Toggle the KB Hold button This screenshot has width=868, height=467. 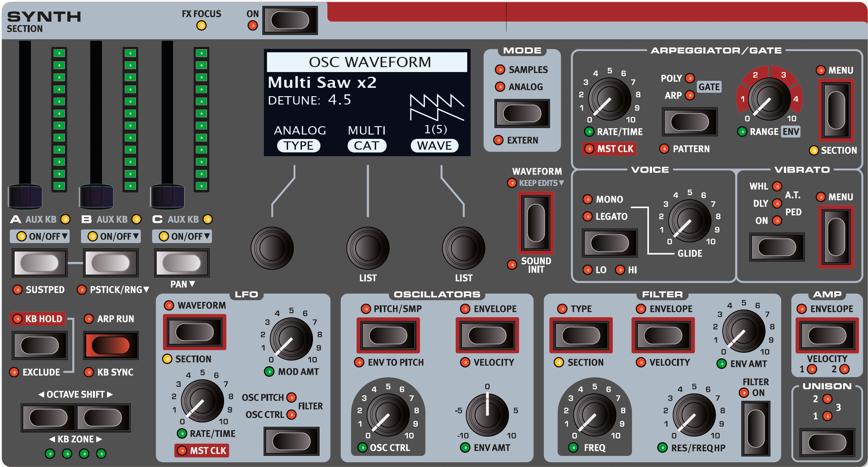40,345
